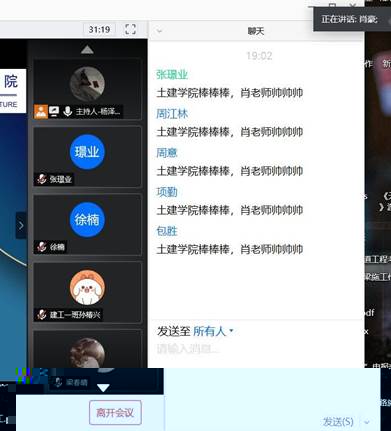Click muted mic icon next to 张璟业 tile

click(x=42, y=179)
